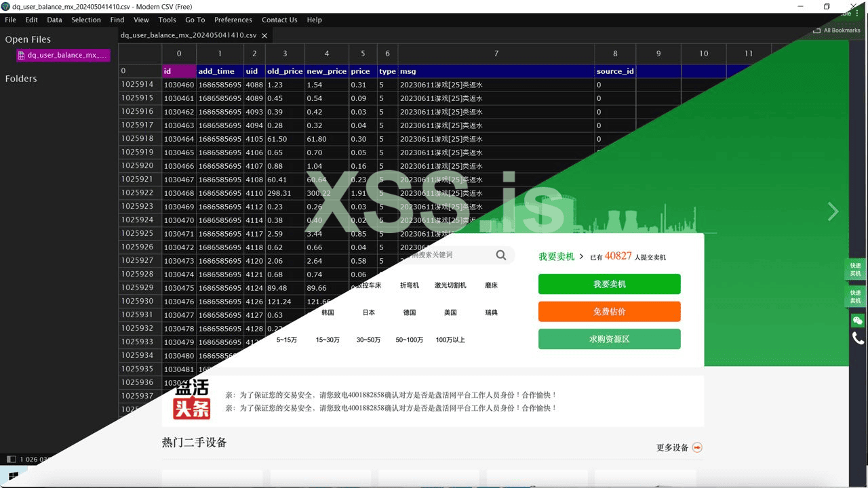Click the 求购资源区 button
Image resolution: width=868 pixels, height=488 pixels.
point(609,339)
